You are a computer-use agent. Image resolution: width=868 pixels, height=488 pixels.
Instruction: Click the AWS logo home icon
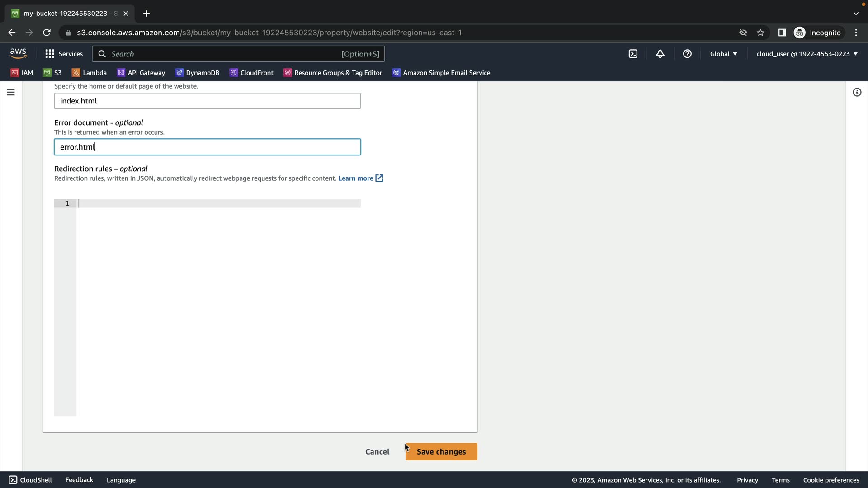(18, 53)
